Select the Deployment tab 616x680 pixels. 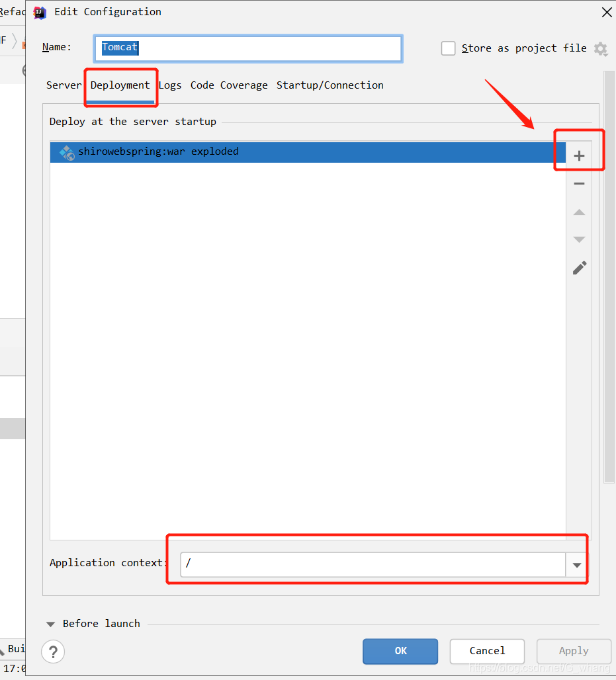pos(120,85)
